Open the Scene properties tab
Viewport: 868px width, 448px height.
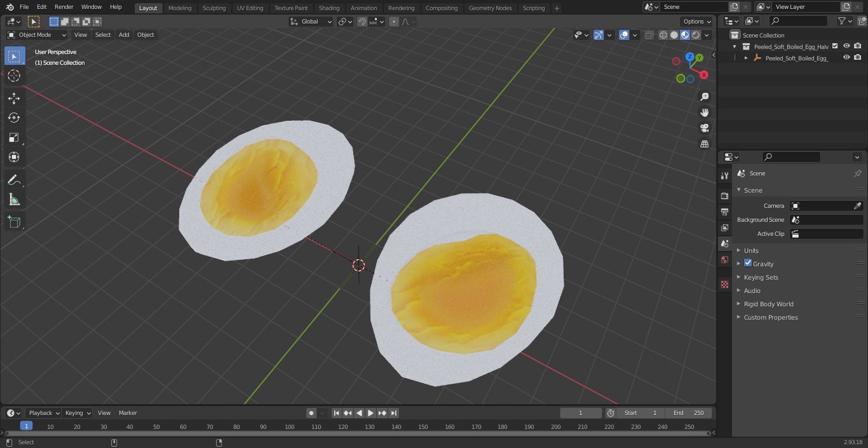pyautogui.click(x=724, y=243)
